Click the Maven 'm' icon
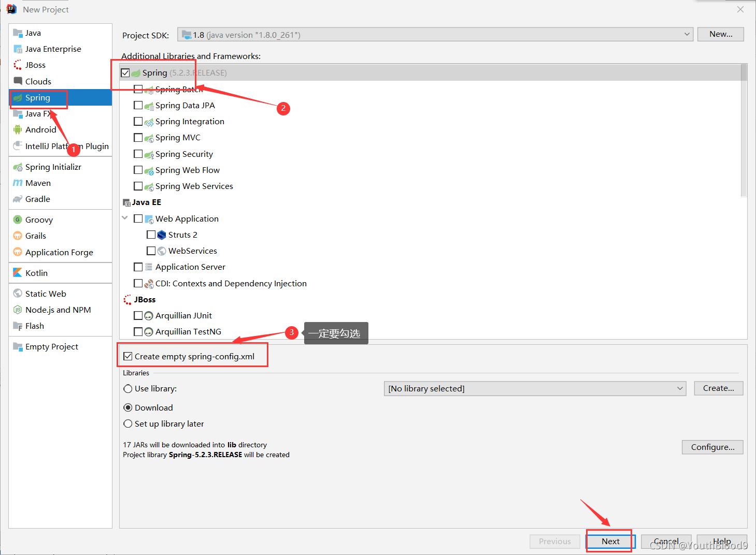The image size is (756, 555). click(18, 183)
